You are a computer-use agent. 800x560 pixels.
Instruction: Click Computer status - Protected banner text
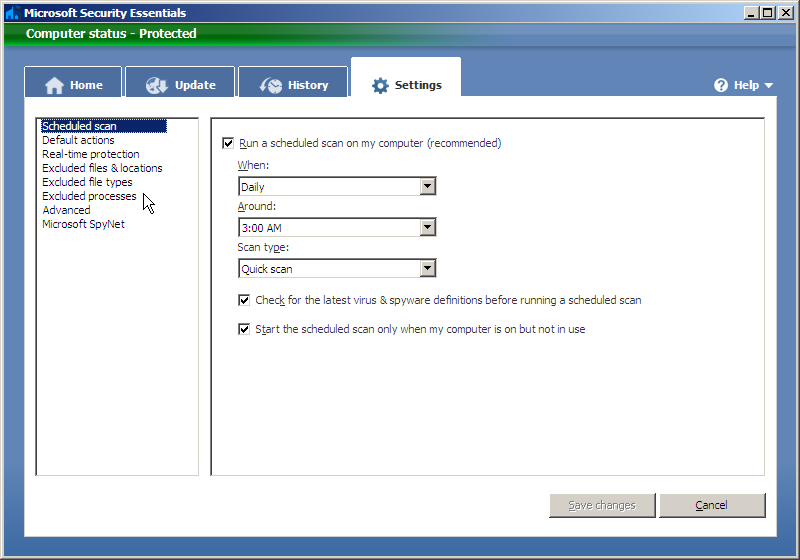[111, 34]
